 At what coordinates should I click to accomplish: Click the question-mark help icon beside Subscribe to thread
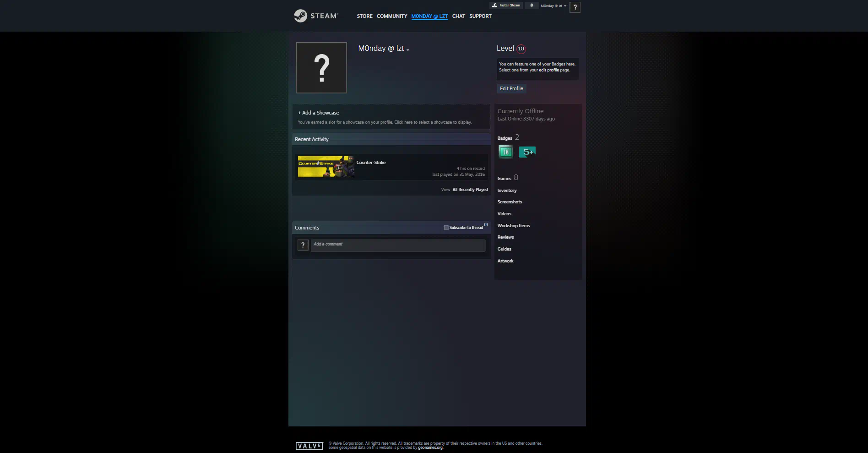coord(486,224)
